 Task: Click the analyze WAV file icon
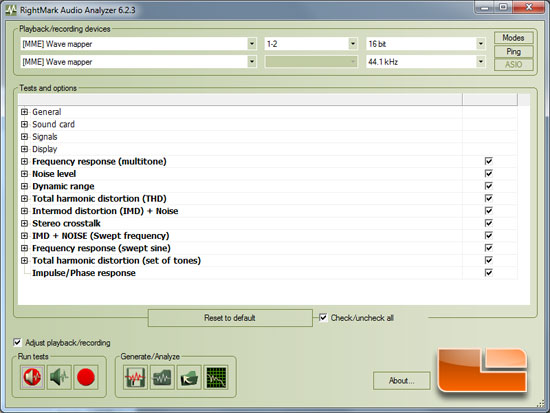coord(162,377)
